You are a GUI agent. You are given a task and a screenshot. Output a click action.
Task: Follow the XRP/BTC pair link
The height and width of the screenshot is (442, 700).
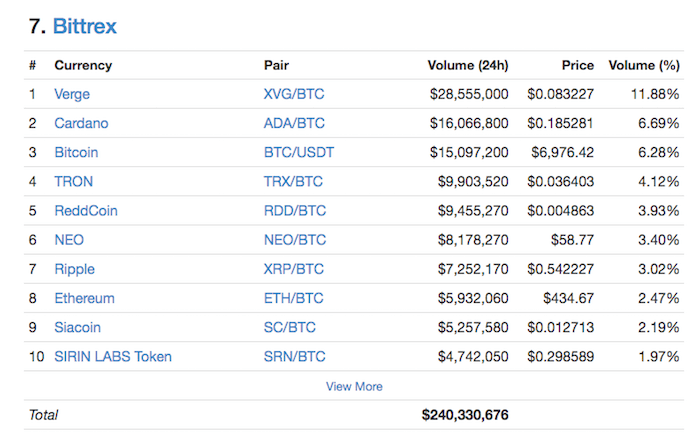pos(293,269)
